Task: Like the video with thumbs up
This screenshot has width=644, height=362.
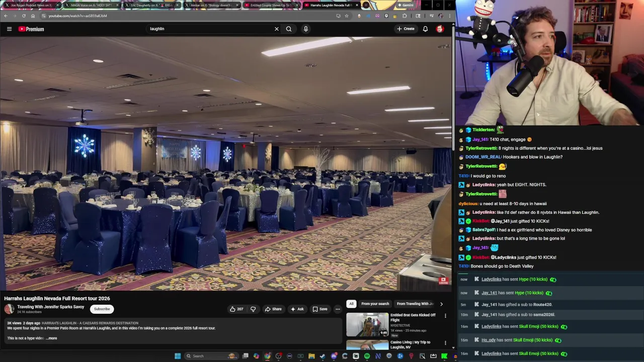Action: (x=236, y=309)
